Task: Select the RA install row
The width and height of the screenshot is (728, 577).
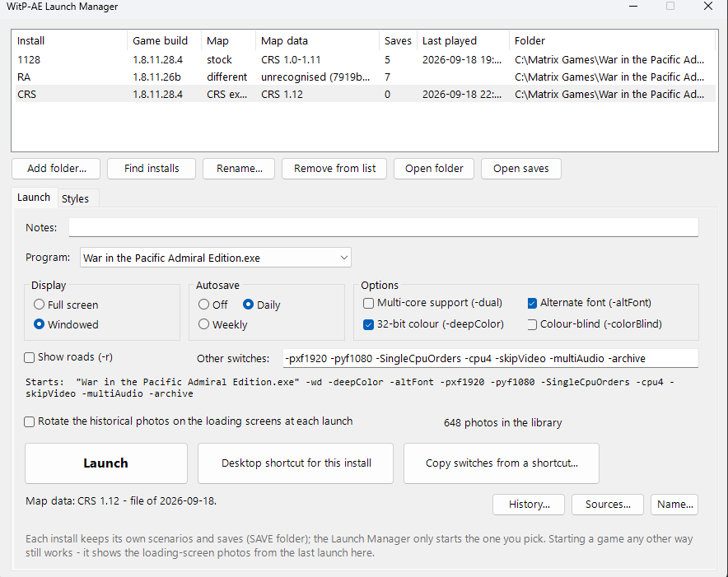Action: (365, 77)
